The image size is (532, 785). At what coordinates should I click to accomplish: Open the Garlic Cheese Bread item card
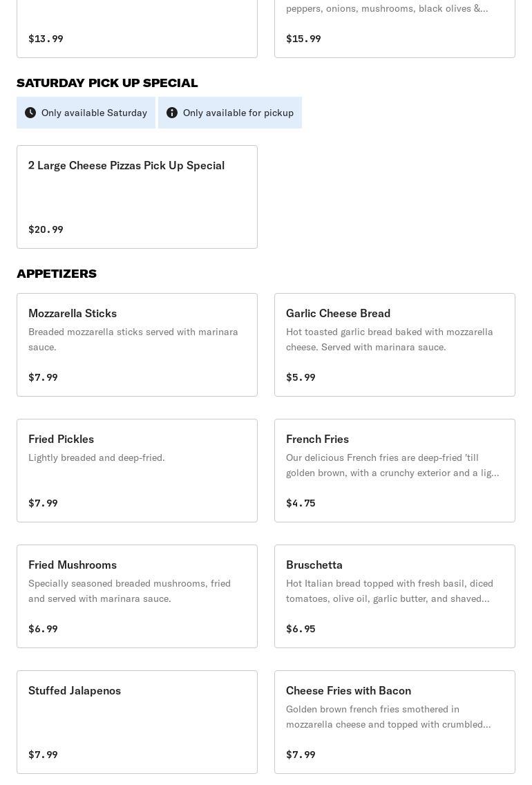395,344
